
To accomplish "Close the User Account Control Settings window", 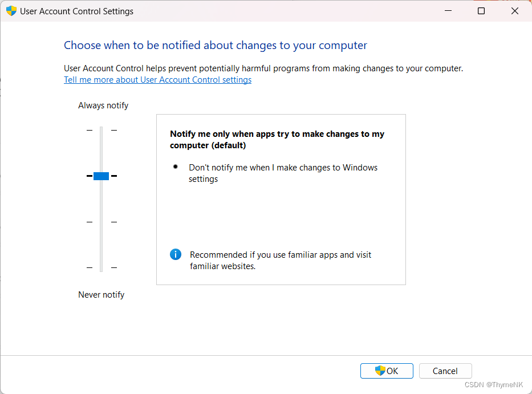I will 515,11.
